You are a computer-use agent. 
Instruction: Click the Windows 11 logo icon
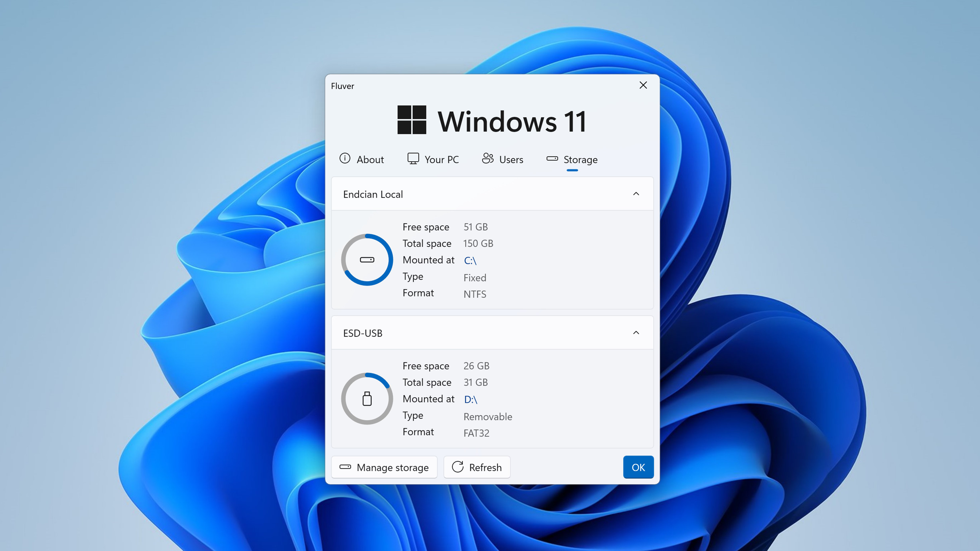click(412, 120)
